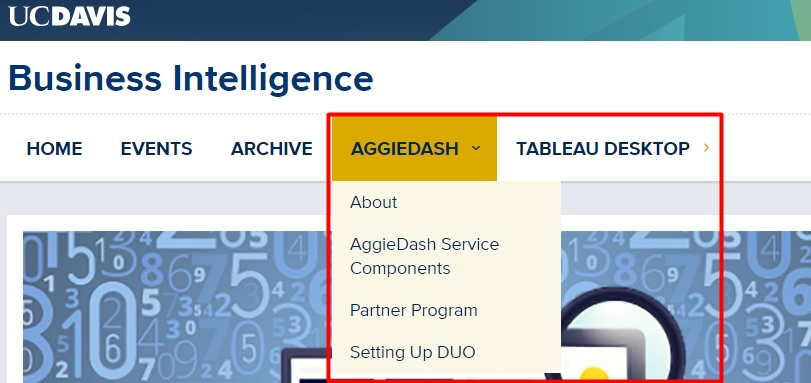The image size is (811, 383).
Task: Select Partner Program in the dropdown
Action: [x=414, y=311]
